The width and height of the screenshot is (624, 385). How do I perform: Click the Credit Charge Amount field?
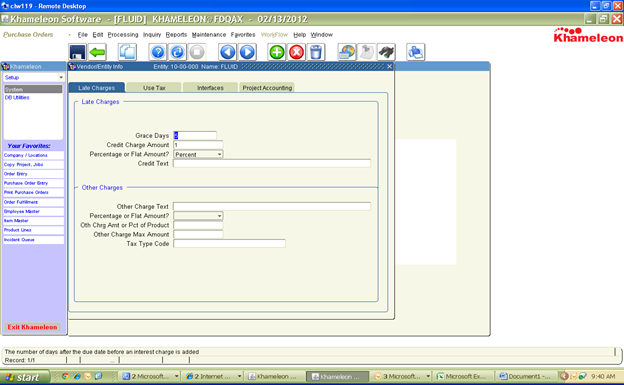pyautogui.click(x=198, y=145)
